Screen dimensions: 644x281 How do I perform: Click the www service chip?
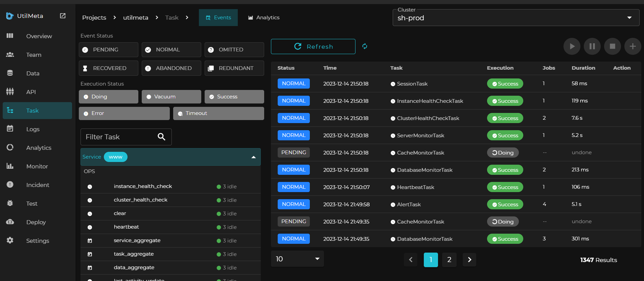115,157
